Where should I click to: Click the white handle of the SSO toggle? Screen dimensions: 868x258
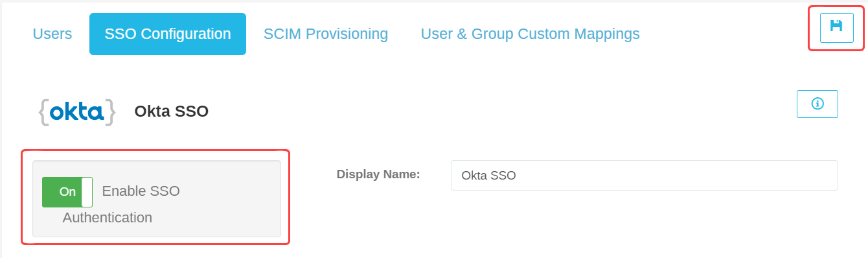coord(87,192)
